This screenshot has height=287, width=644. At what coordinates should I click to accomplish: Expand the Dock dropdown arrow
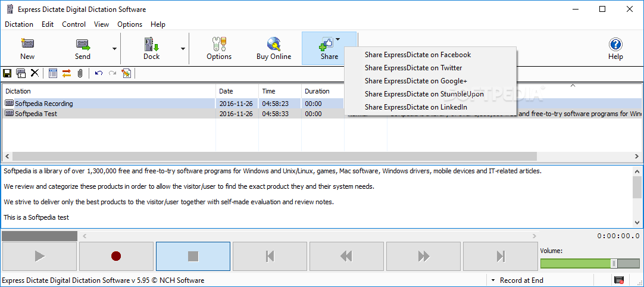pyautogui.click(x=183, y=48)
